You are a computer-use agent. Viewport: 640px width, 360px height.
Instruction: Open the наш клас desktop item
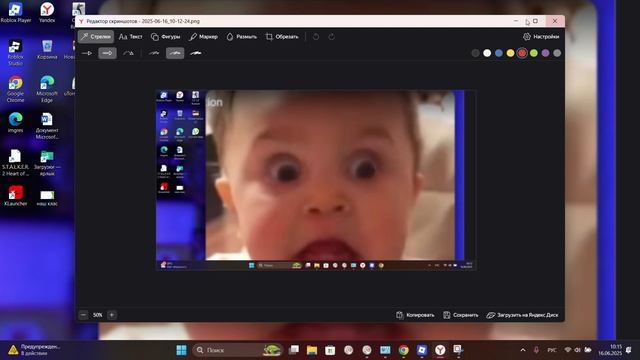47,197
